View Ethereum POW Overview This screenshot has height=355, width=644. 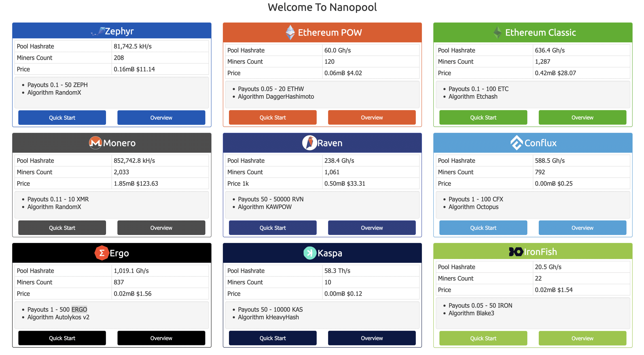tap(372, 117)
